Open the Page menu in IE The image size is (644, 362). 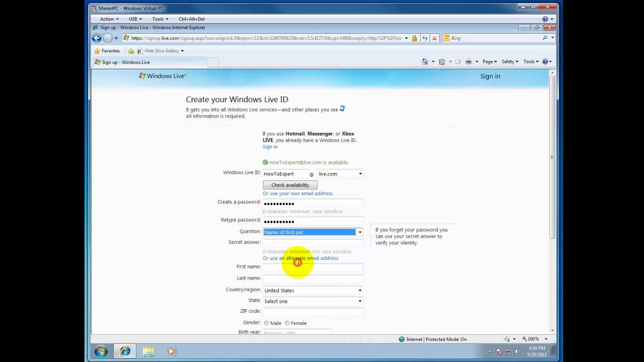coord(490,62)
